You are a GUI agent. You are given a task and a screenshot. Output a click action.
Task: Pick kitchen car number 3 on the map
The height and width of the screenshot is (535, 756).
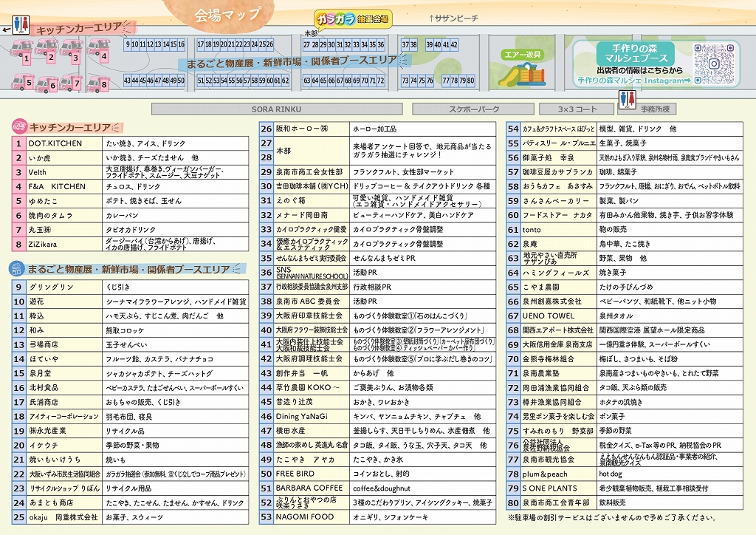coord(72,51)
